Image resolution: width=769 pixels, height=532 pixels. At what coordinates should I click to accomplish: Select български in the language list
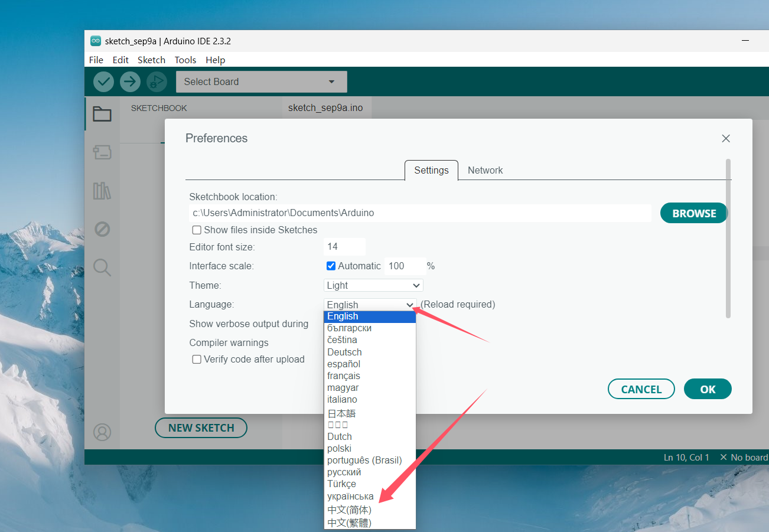(370, 328)
